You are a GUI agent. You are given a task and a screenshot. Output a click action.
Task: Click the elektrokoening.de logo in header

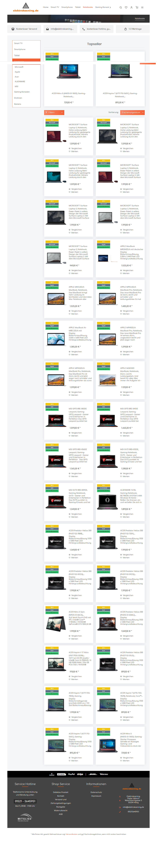tap(26, 7)
